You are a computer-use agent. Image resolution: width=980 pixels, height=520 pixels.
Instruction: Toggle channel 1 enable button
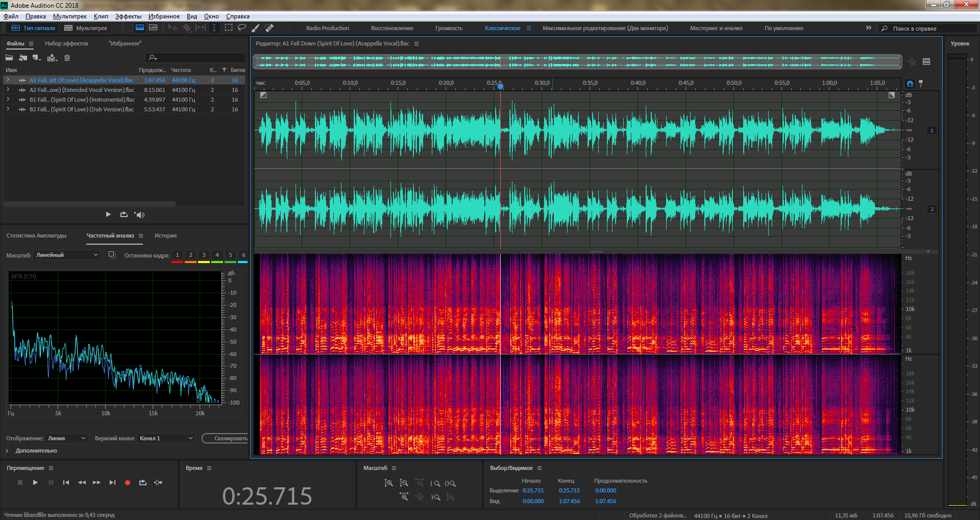(x=932, y=130)
